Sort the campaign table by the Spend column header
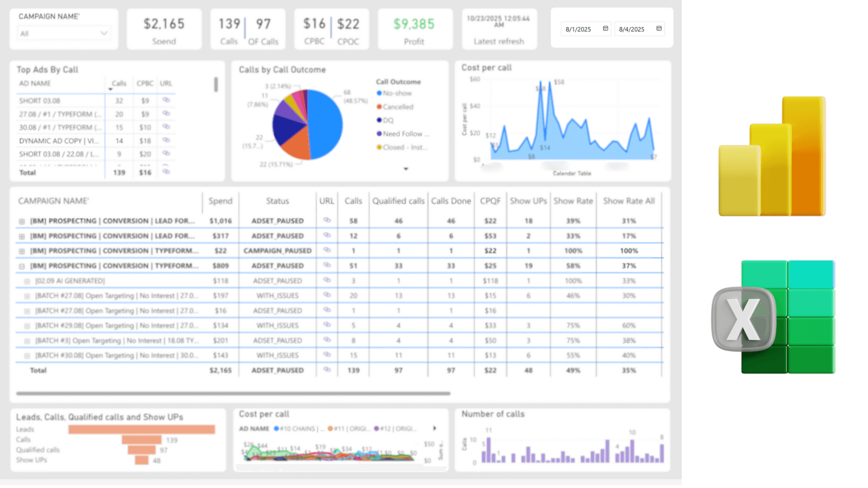The height and width of the screenshot is (488, 868). tap(220, 201)
